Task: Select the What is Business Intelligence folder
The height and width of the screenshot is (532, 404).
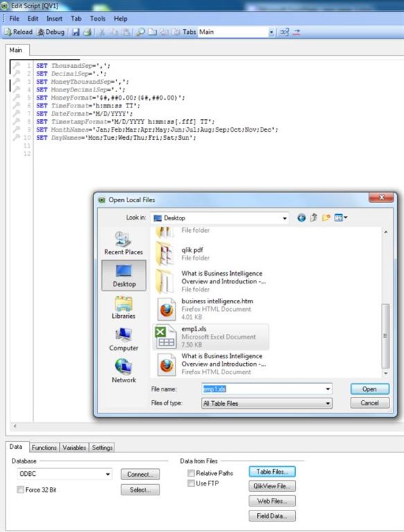Action: [x=211, y=281]
